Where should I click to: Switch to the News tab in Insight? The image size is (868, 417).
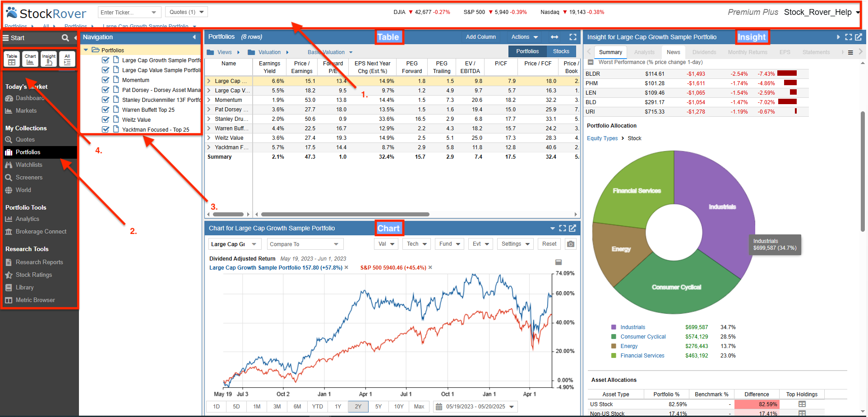[673, 52]
